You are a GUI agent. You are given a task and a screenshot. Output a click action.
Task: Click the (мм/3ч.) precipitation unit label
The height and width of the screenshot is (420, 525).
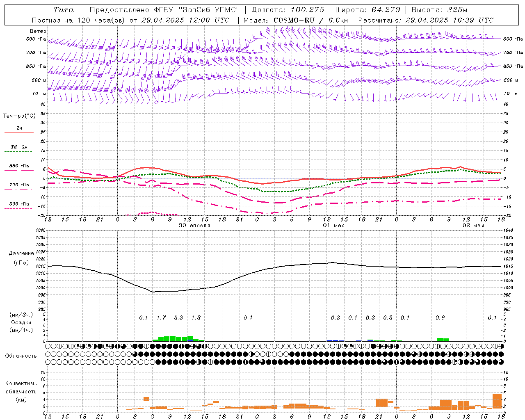tap(21, 315)
